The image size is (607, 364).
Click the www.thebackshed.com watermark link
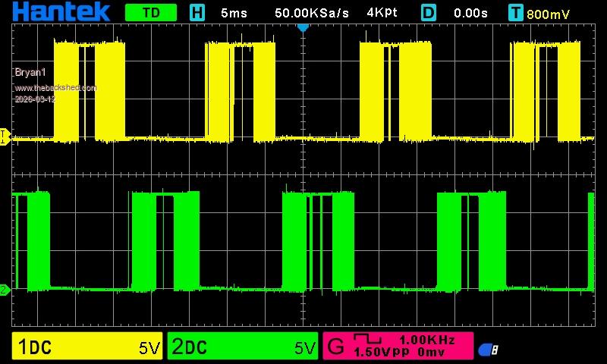coord(56,88)
